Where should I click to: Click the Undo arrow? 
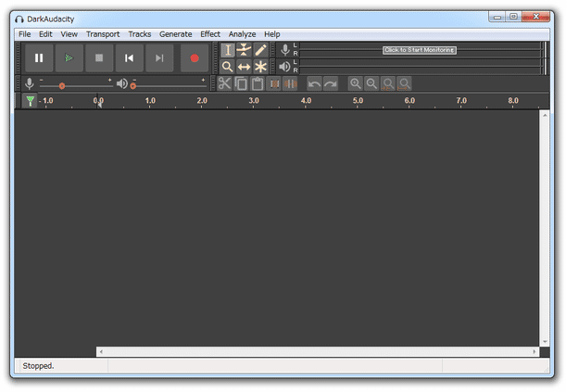click(x=314, y=83)
